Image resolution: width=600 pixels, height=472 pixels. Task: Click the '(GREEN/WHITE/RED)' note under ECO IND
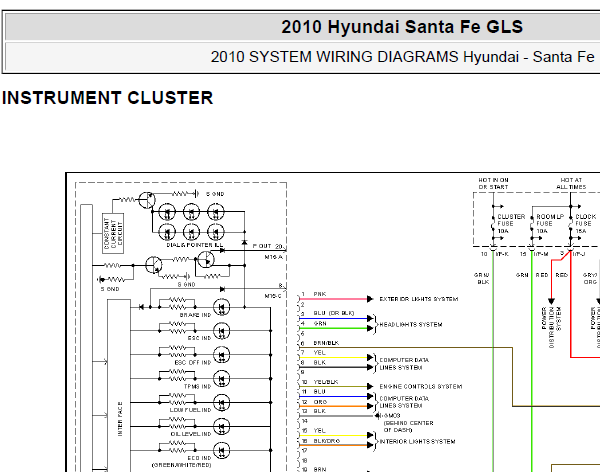tap(181, 465)
